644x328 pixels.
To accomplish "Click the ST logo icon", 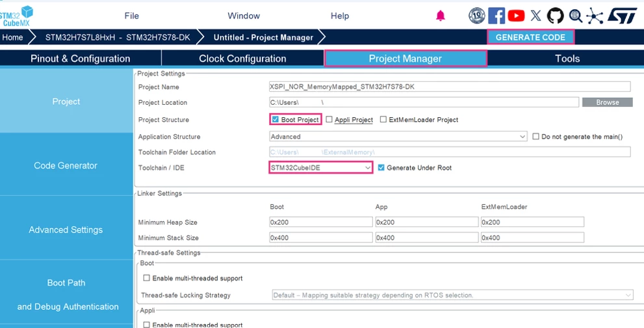I will pyautogui.click(x=622, y=16).
